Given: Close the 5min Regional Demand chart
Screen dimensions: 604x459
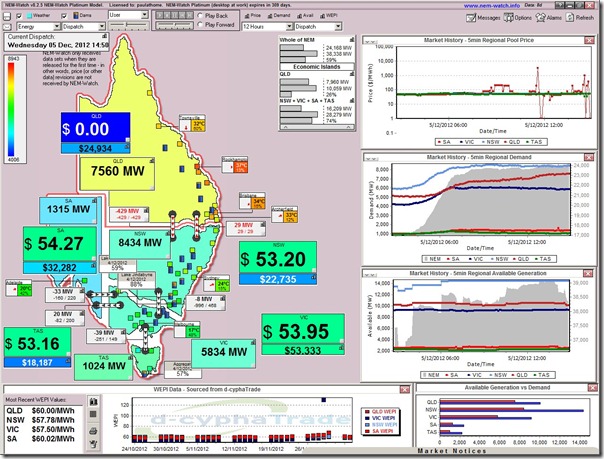Looking at the screenshot, I should [x=589, y=157].
